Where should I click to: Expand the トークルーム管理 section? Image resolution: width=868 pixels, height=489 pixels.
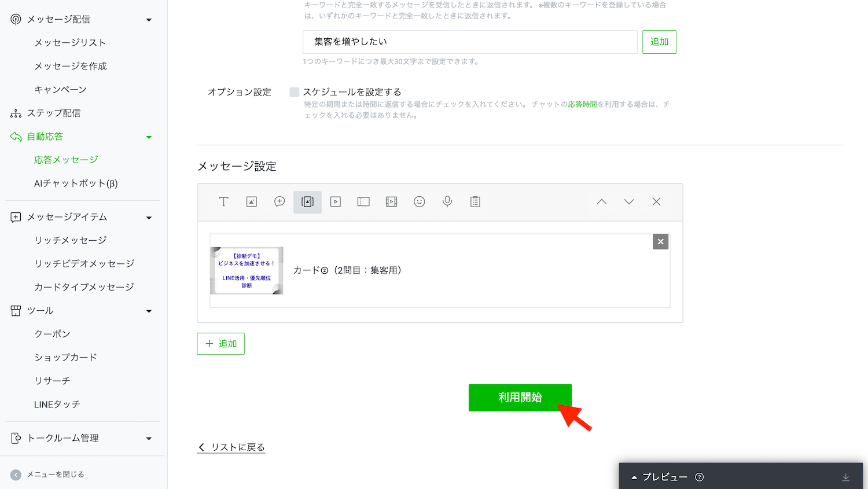pyautogui.click(x=149, y=439)
